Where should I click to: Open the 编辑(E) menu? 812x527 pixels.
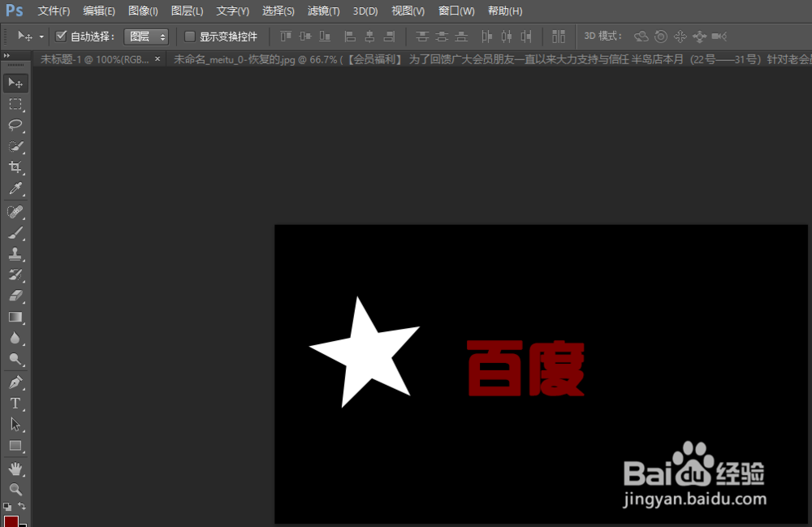click(99, 11)
